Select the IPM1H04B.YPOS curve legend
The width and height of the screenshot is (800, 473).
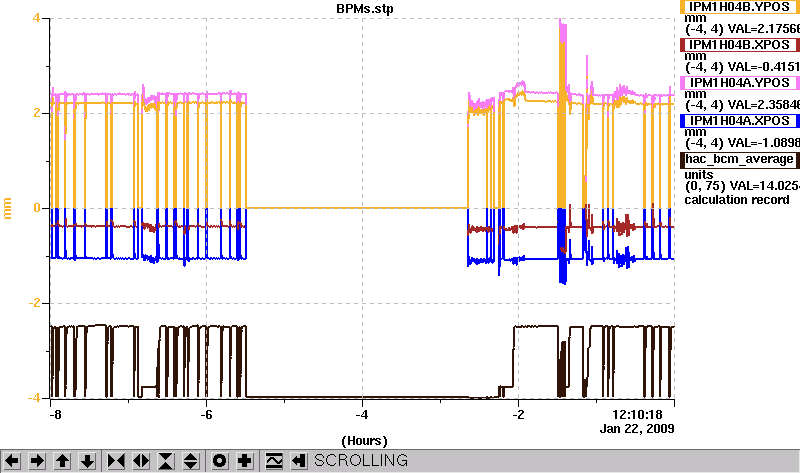coord(739,7)
